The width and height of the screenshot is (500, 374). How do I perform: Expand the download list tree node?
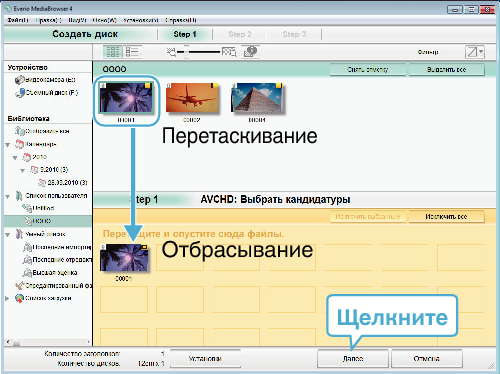point(7,298)
